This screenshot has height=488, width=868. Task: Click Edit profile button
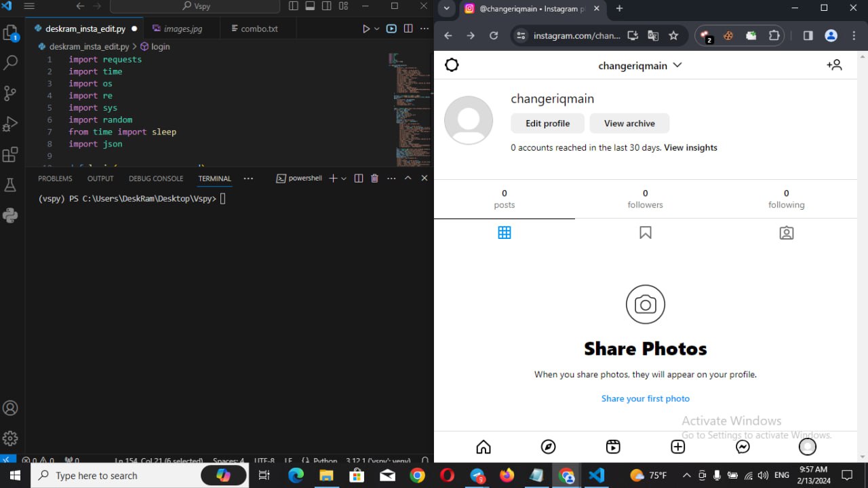tap(548, 124)
